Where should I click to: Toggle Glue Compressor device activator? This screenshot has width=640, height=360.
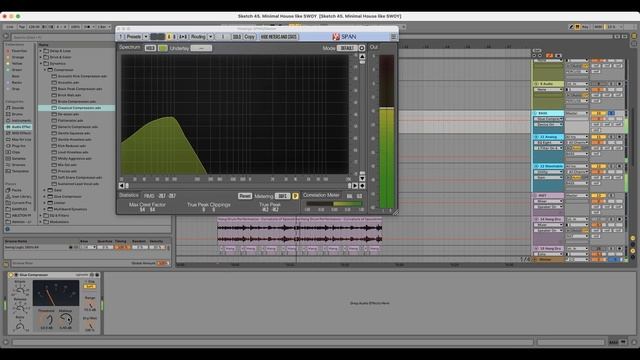pos(11,275)
